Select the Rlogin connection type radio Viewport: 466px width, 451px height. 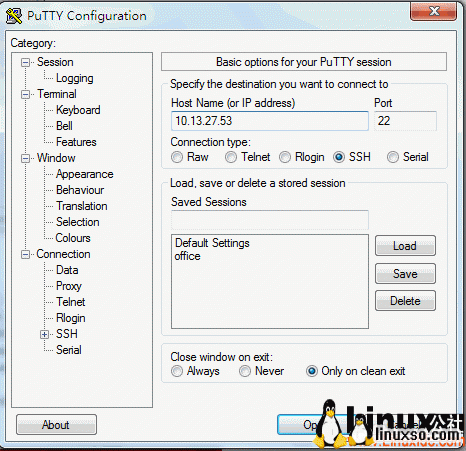pos(285,157)
